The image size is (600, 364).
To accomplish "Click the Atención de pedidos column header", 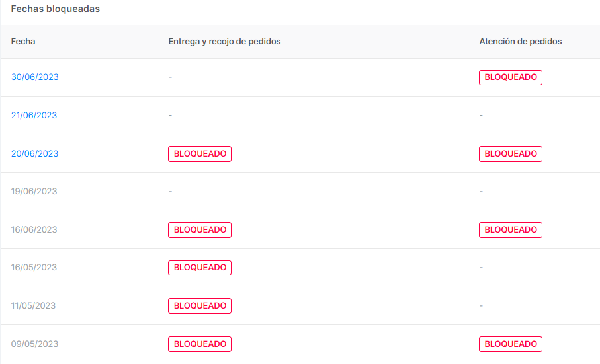I will pos(520,42).
